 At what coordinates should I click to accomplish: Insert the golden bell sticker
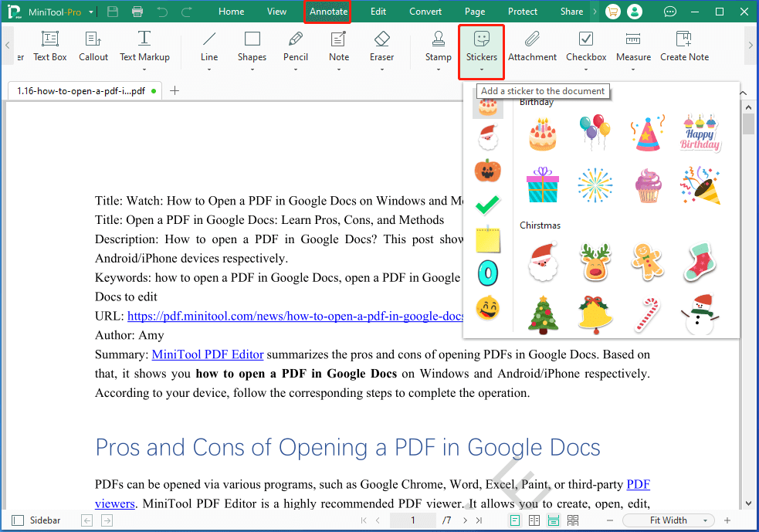(595, 315)
